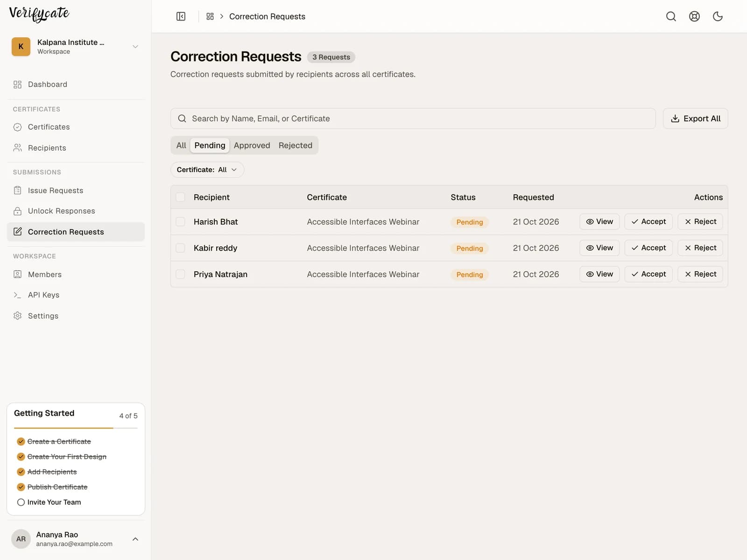This screenshot has height=560, width=747.
Task: Select the Harish Bhat row checkbox
Action: pyautogui.click(x=180, y=222)
